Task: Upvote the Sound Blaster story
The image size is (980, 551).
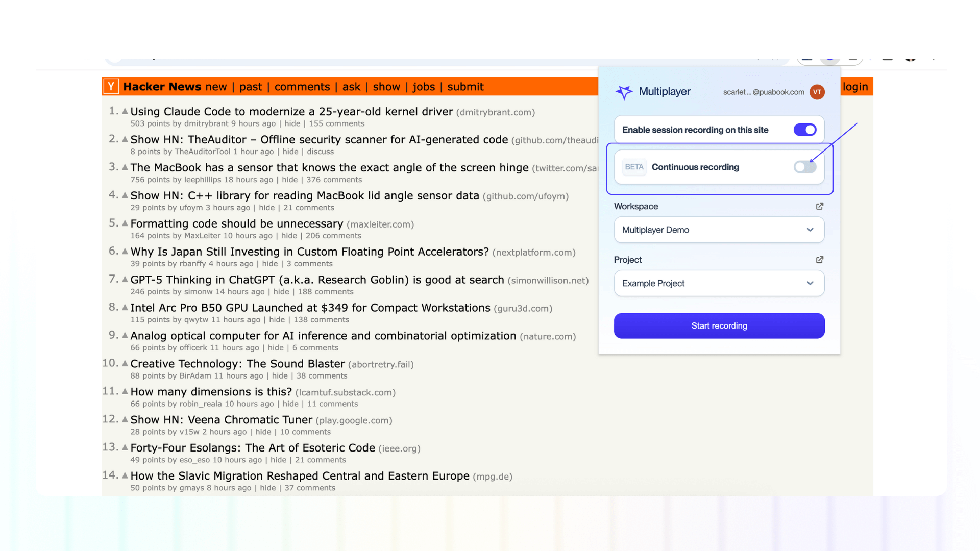Action: click(x=125, y=363)
